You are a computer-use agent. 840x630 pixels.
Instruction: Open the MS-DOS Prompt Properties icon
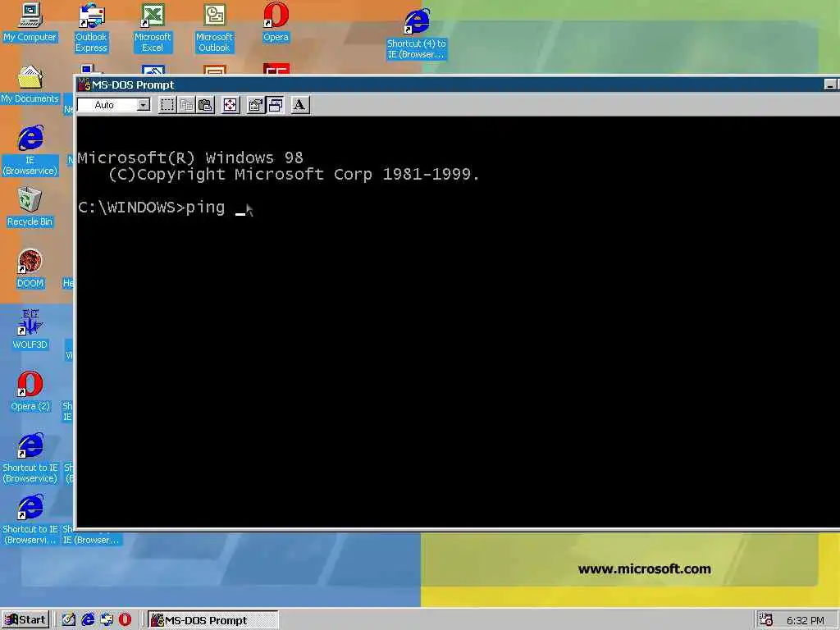(256, 105)
